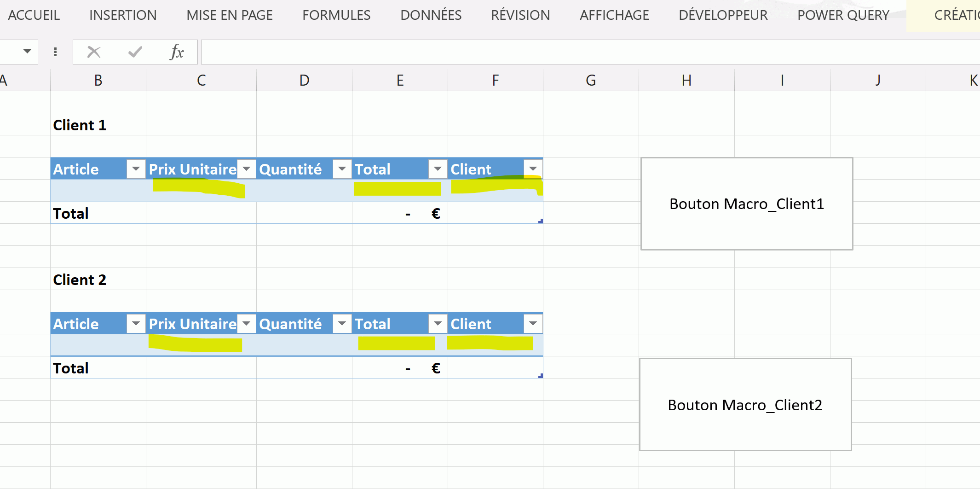Select the POWER QUERY tab

click(x=843, y=15)
